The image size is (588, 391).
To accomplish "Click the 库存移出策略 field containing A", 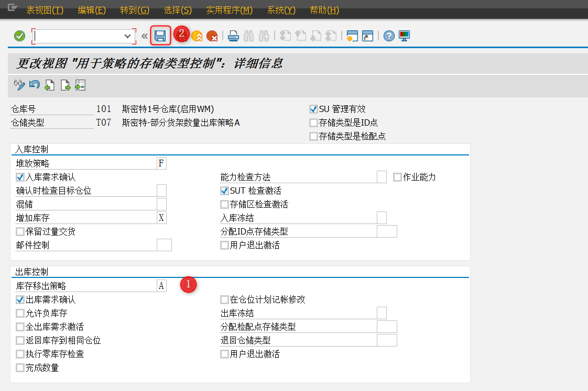I will click(161, 286).
